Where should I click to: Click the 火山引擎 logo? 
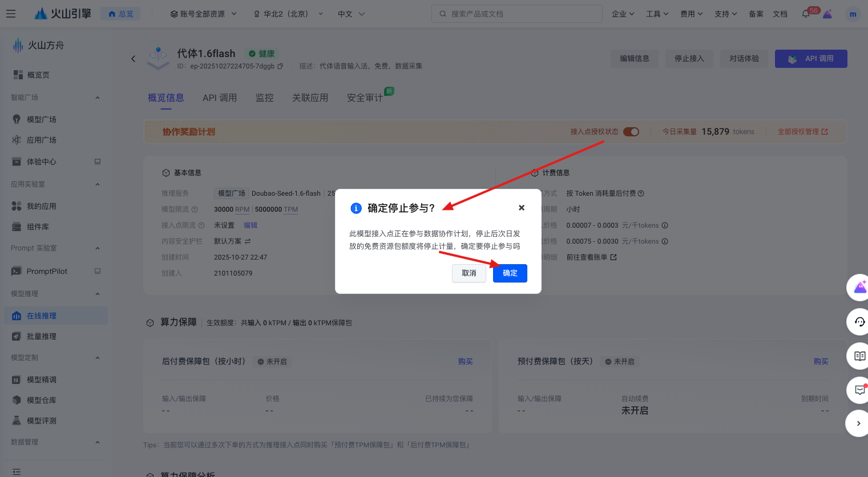click(x=63, y=14)
